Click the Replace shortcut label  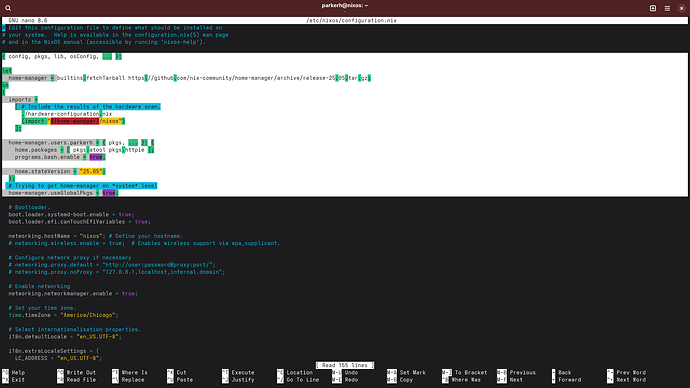coord(133,380)
